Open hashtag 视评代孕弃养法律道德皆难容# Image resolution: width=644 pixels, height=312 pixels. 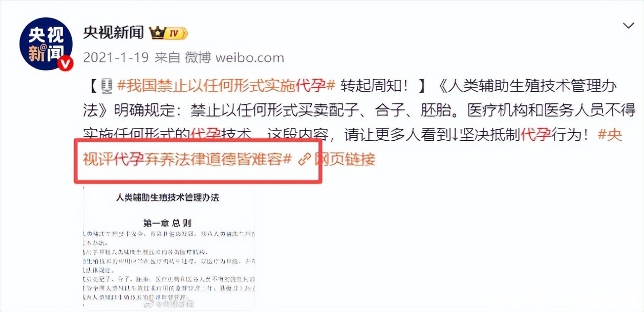pyautogui.click(x=187, y=160)
